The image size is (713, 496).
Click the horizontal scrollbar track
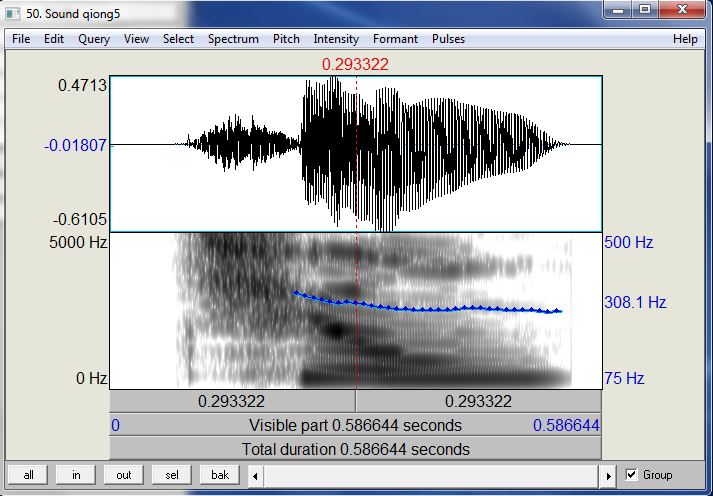click(432, 476)
